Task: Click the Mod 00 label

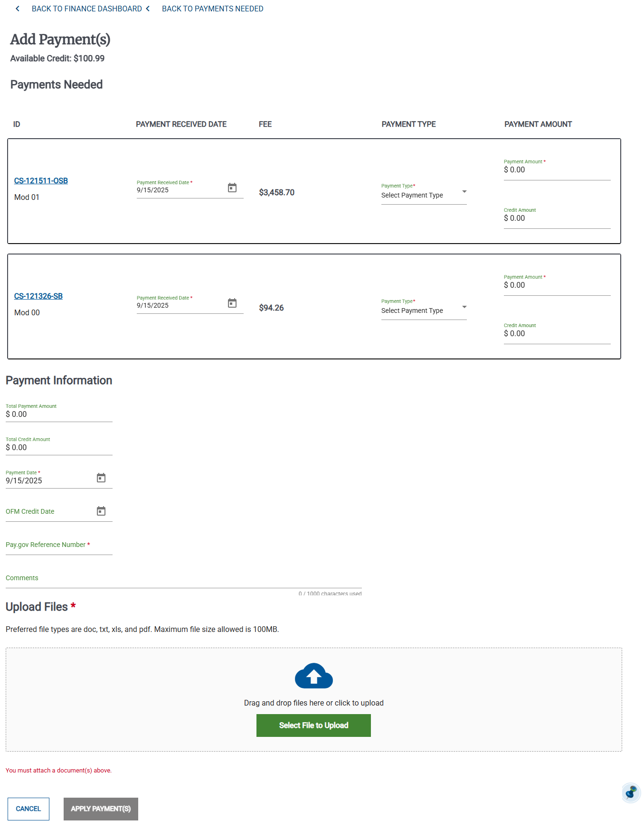Action: point(27,312)
